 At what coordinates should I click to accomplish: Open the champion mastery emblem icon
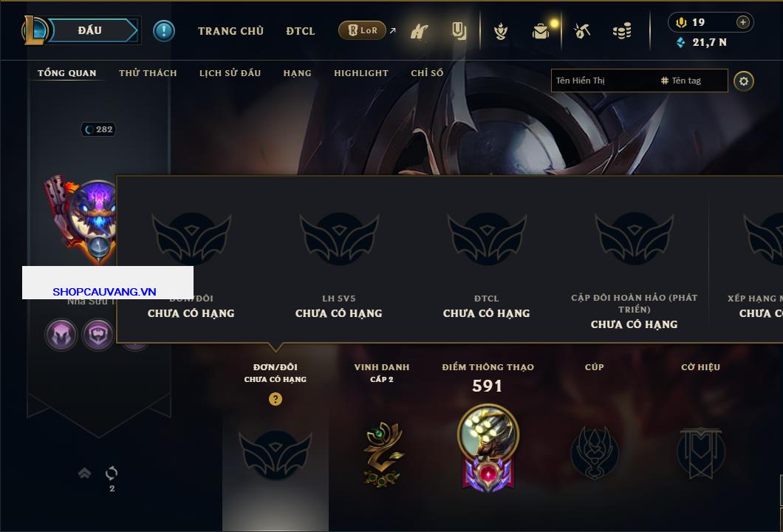coord(488,447)
